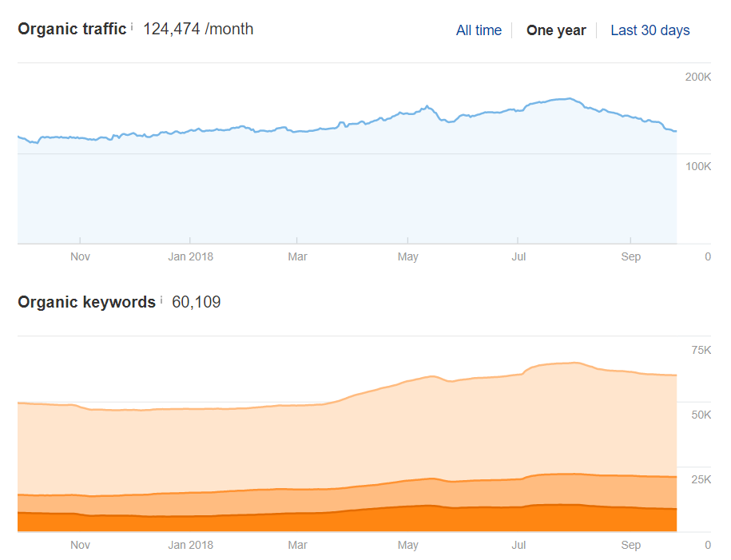Click Sep on the keywords chart axis

tap(631, 545)
